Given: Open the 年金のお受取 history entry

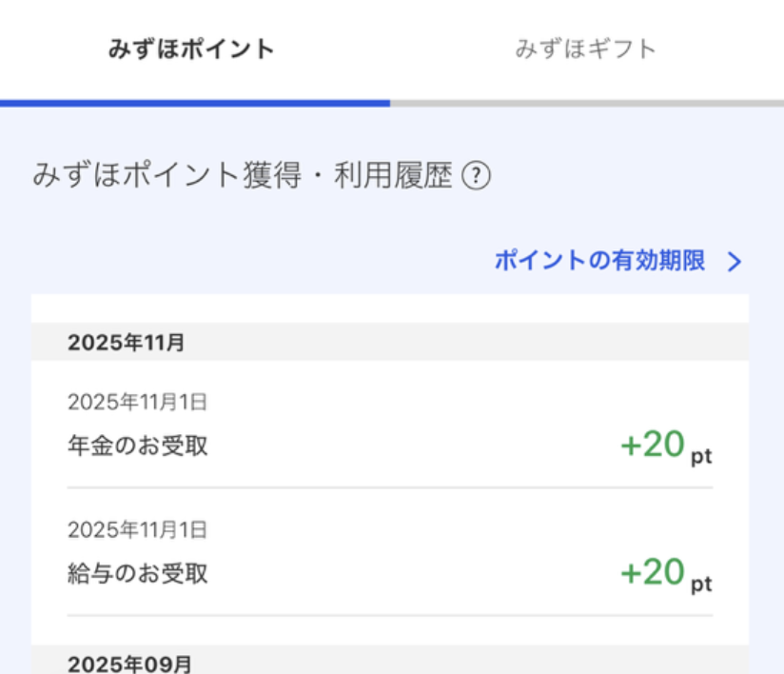Looking at the screenshot, I should point(138,446).
